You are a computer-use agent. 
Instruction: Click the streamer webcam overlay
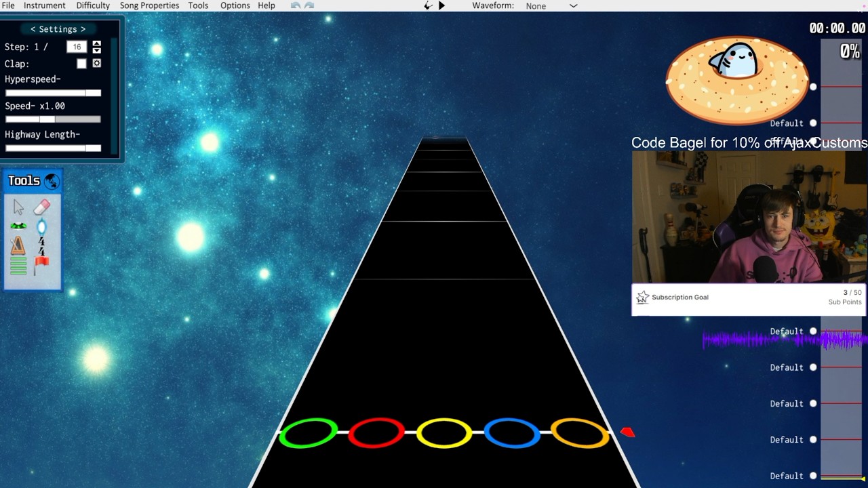point(749,217)
